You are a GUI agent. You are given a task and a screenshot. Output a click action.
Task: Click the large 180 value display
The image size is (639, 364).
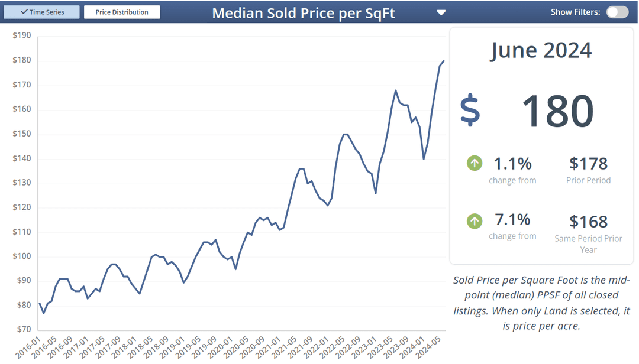click(557, 111)
